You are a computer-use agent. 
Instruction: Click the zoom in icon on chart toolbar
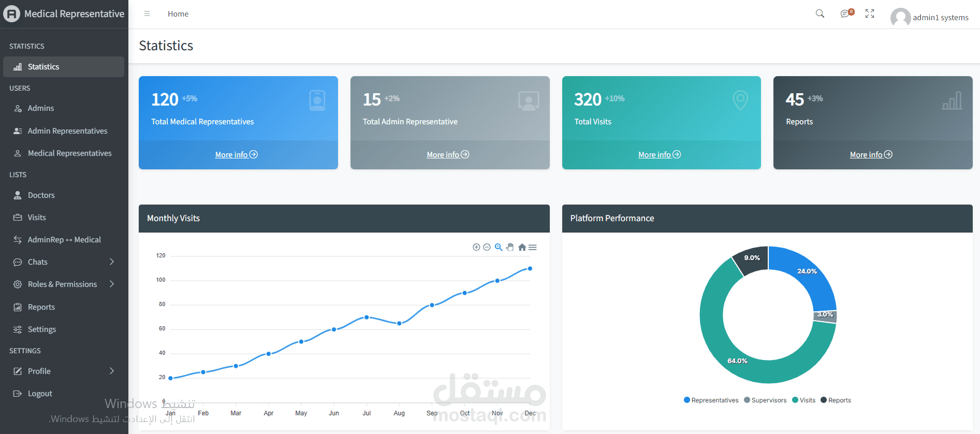click(476, 247)
